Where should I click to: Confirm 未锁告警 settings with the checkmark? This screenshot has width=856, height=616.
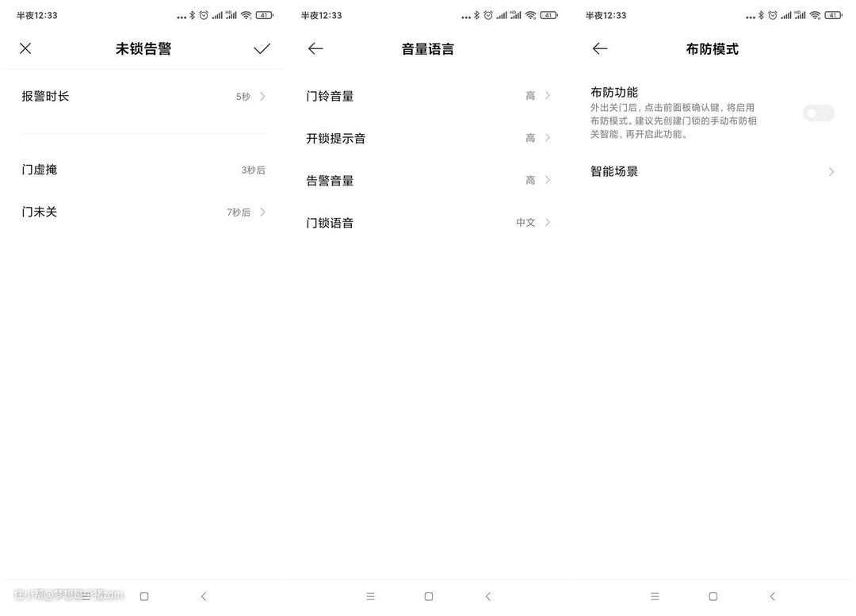point(262,48)
